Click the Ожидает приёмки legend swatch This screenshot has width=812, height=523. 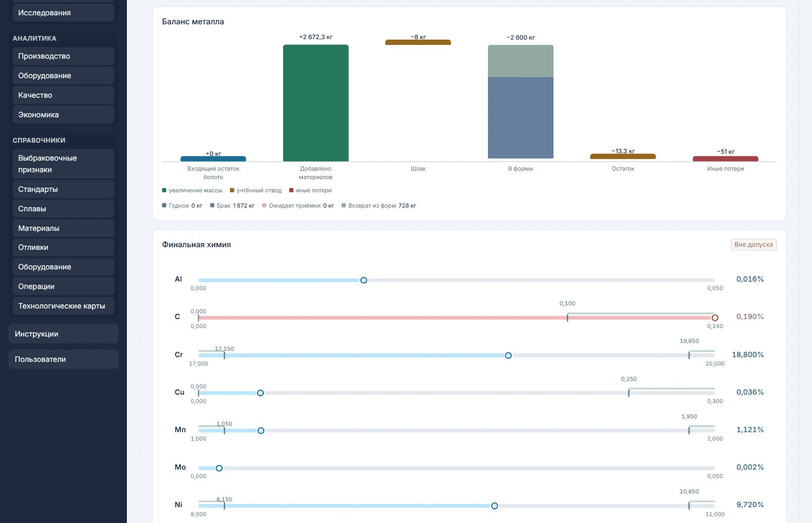point(264,206)
